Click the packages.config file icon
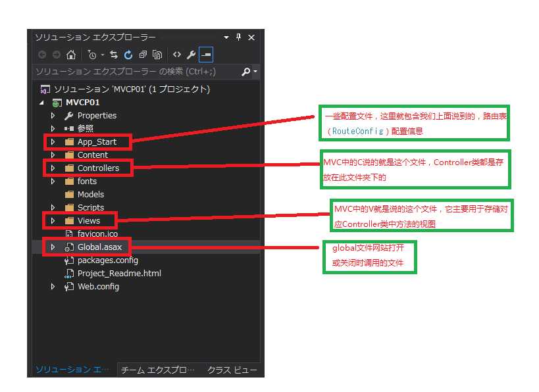 (69, 260)
